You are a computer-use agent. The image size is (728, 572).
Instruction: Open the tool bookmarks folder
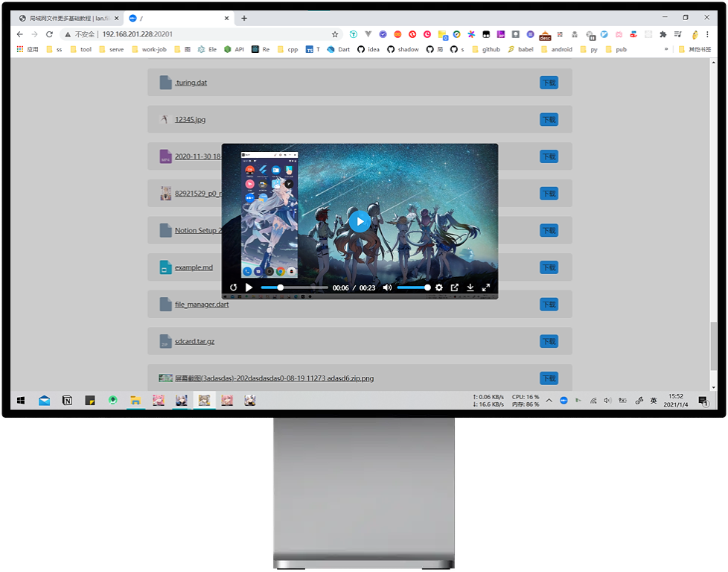tap(81, 49)
